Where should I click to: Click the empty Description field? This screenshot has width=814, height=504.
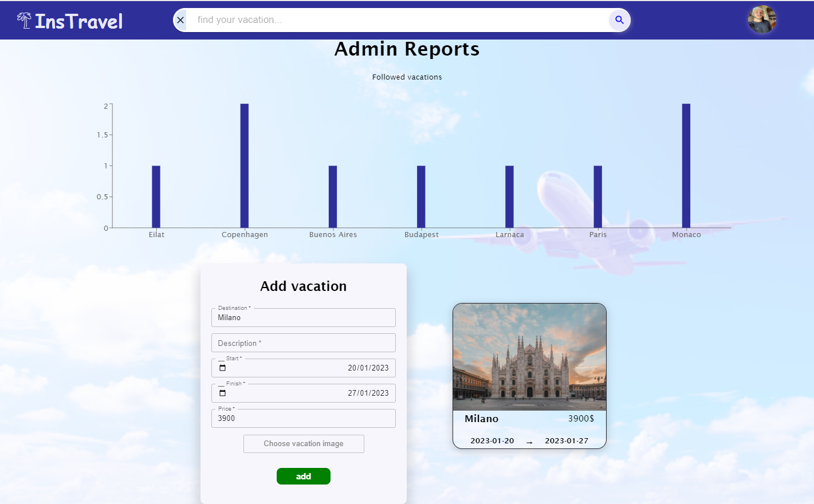304,342
